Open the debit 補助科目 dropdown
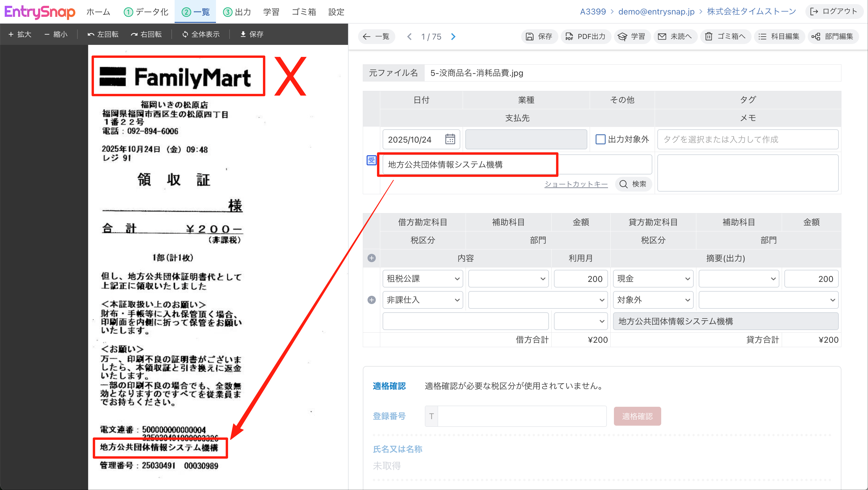The width and height of the screenshot is (868, 490). pyautogui.click(x=508, y=279)
